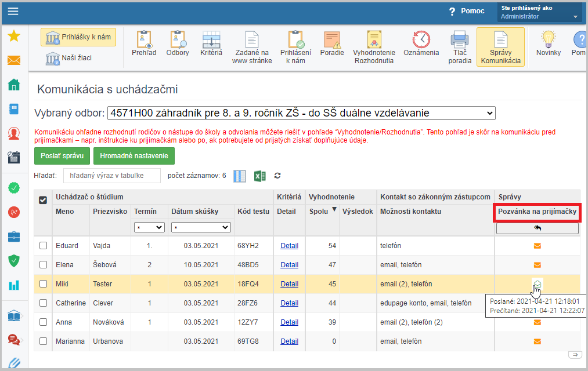Open the Termín filter dropdown
588x371 pixels.
[149, 227]
